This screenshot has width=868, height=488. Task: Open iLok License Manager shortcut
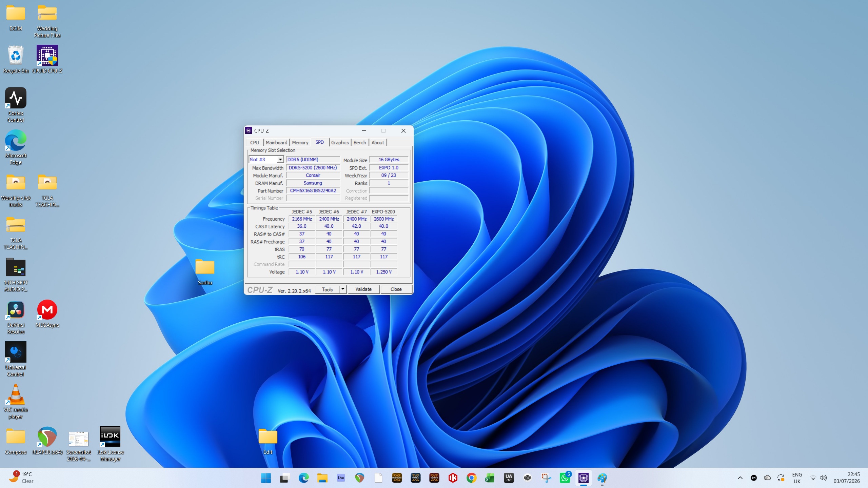point(110,444)
